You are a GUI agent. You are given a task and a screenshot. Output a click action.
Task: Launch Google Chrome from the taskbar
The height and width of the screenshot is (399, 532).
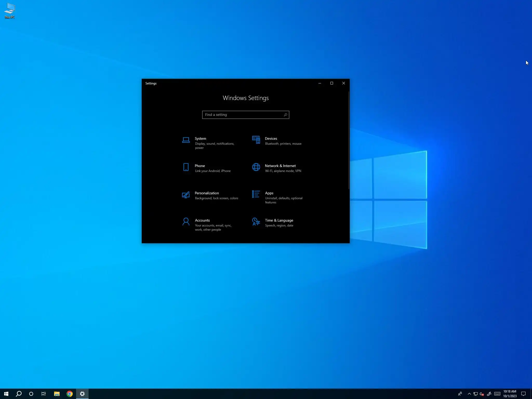[69, 394]
